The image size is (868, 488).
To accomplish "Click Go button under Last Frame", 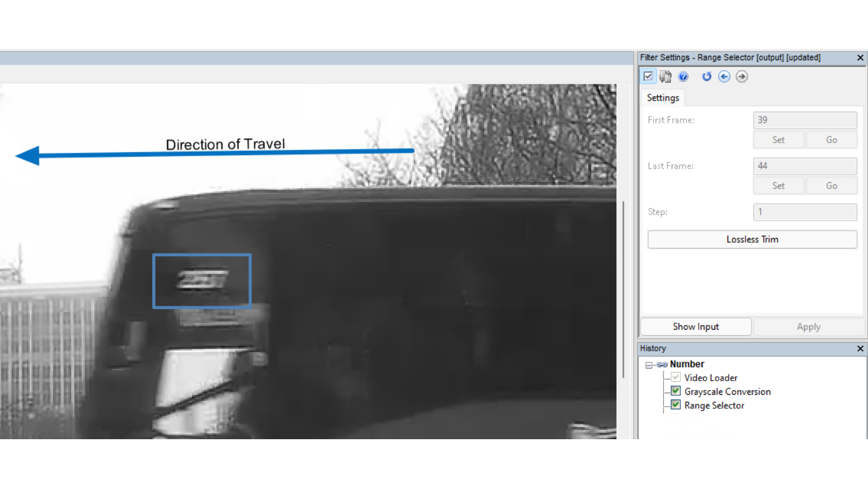I will coord(832,186).
